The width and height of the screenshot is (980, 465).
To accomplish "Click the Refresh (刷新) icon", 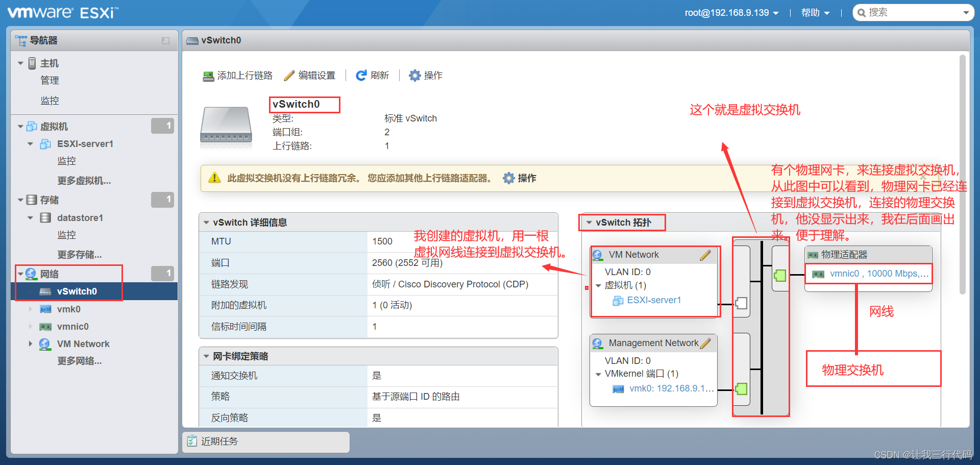I will click(x=361, y=76).
